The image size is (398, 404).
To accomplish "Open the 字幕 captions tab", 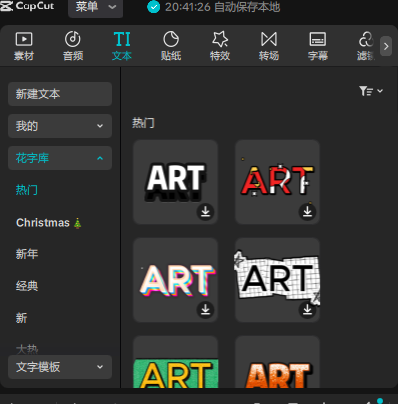I will (x=318, y=46).
